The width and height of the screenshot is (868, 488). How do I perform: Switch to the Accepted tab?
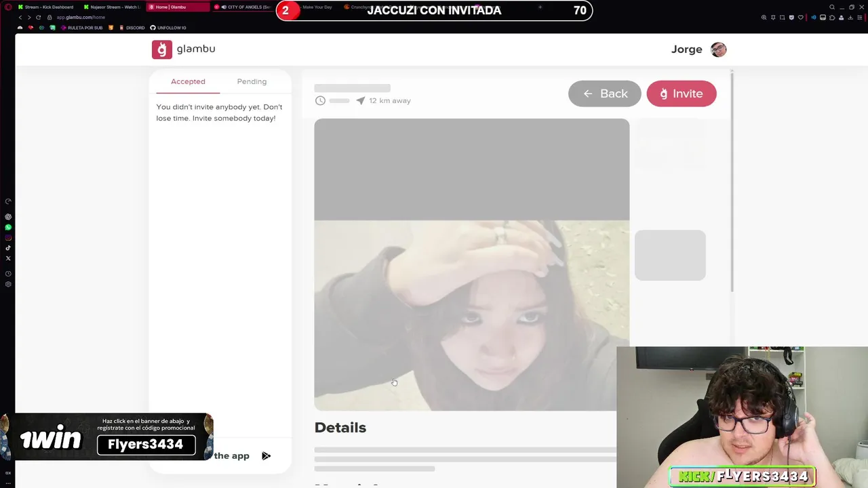(188, 81)
